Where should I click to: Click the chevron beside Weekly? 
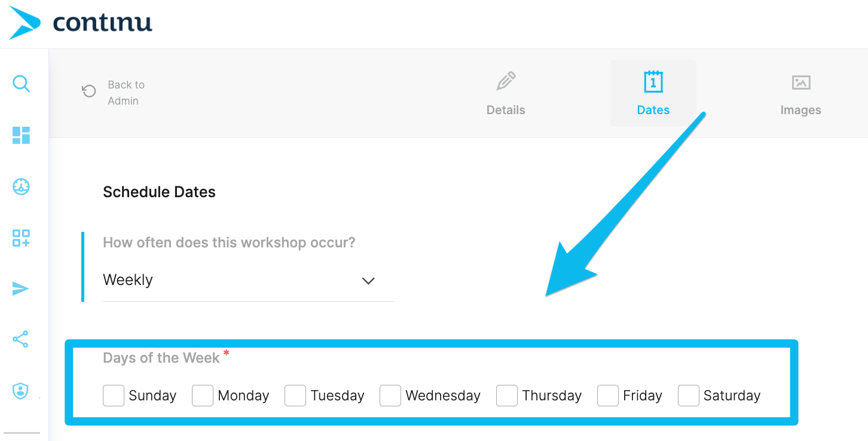[368, 281]
